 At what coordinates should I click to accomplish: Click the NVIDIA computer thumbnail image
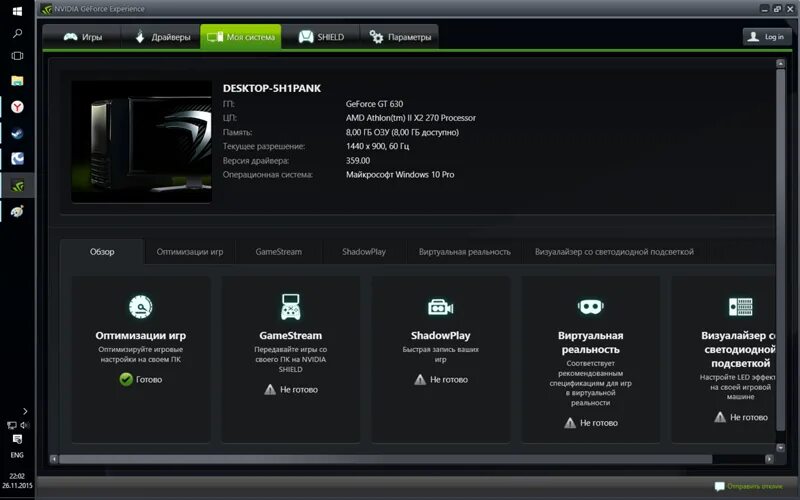(x=141, y=142)
